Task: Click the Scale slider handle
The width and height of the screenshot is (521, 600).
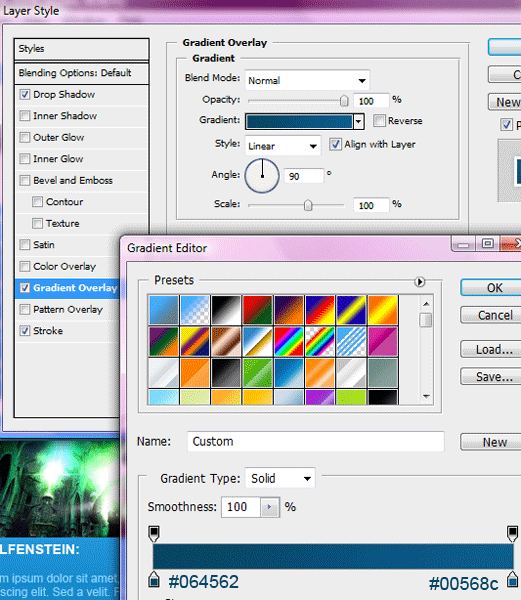Action: click(x=308, y=205)
